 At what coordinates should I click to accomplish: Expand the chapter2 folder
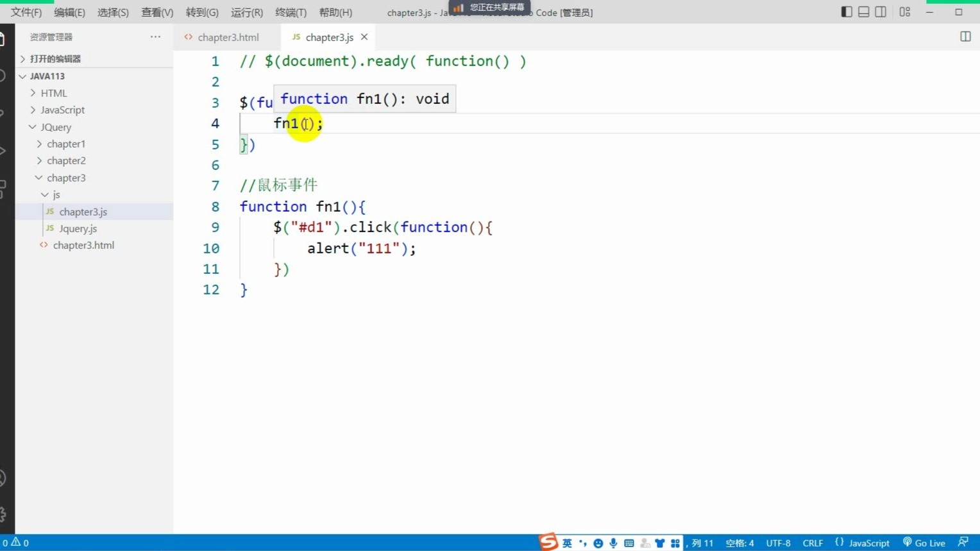[94, 160]
